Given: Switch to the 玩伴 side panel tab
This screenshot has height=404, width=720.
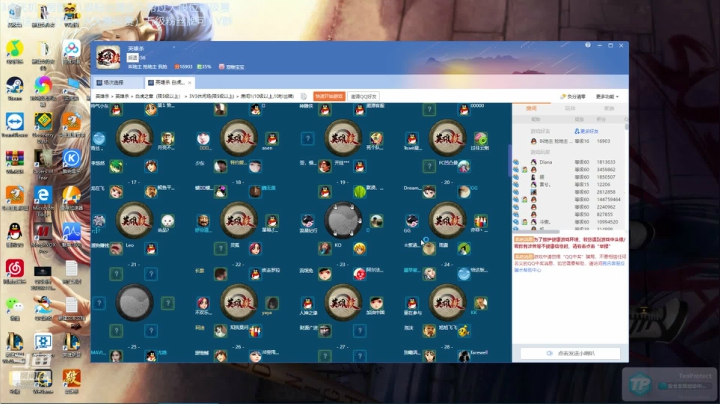Looking at the screenshot, I should pyautogui.click(x=570, y=108).
